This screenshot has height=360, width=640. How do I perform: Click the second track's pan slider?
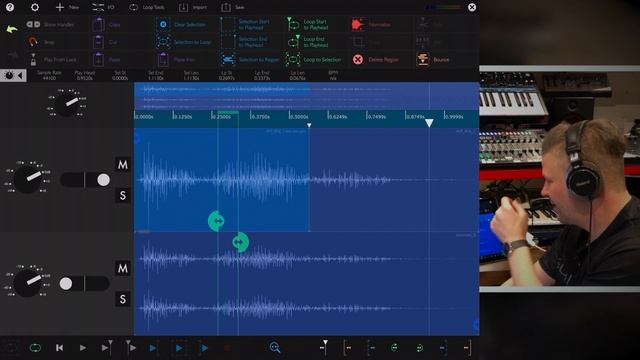coord(84,283)
